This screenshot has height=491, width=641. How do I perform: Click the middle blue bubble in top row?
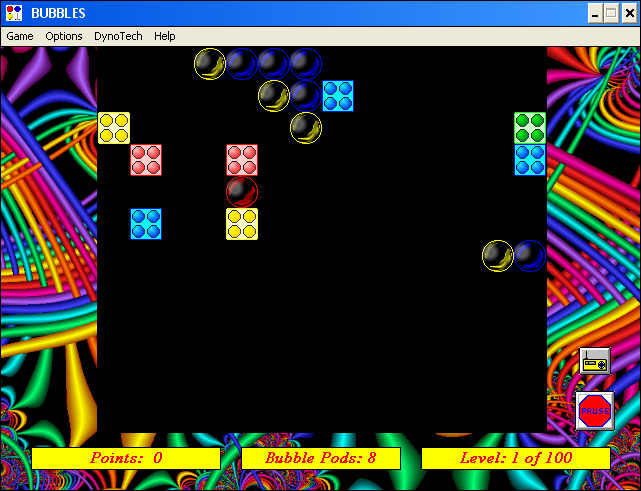tap(274, 64)
